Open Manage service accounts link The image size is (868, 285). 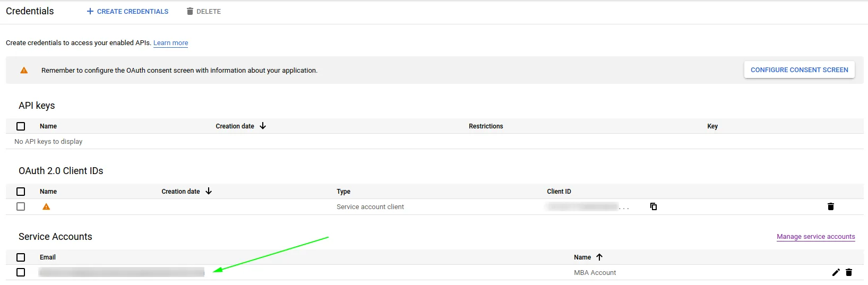[x=815, y=237]
